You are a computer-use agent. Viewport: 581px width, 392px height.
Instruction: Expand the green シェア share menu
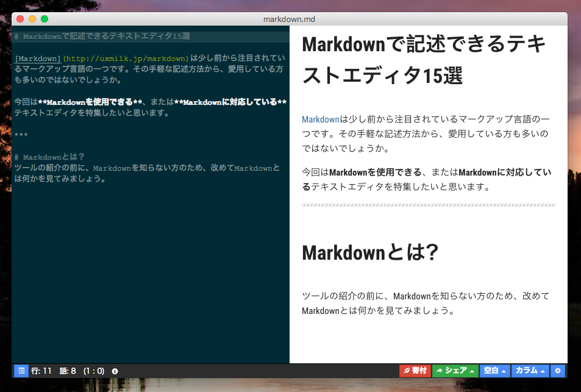455,371
